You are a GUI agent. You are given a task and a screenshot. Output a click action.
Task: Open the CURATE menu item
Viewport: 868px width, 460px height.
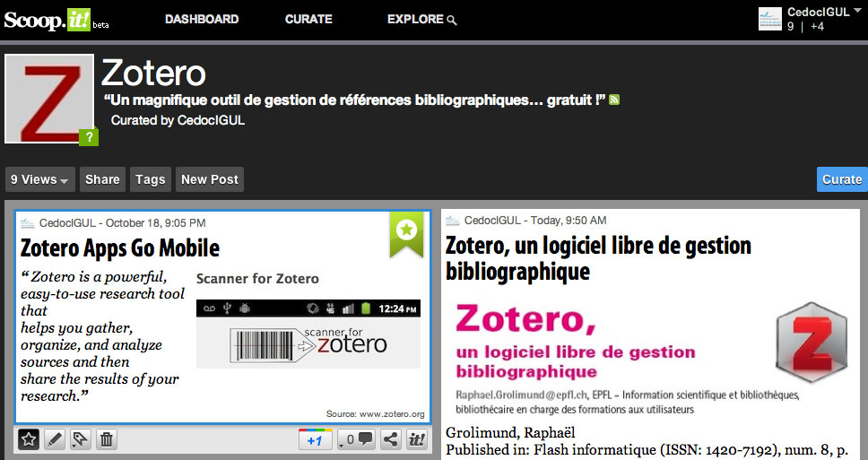point(308,19)
